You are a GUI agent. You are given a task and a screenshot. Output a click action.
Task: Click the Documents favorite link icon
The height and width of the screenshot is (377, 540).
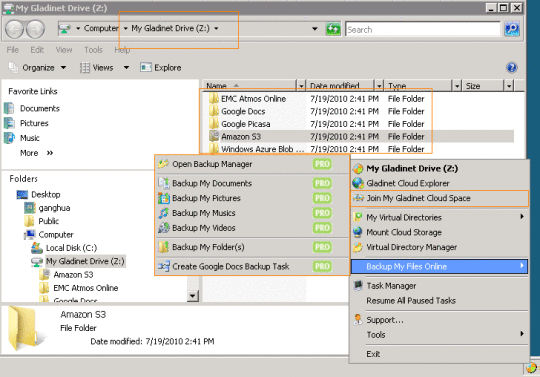tap(9, 108)
